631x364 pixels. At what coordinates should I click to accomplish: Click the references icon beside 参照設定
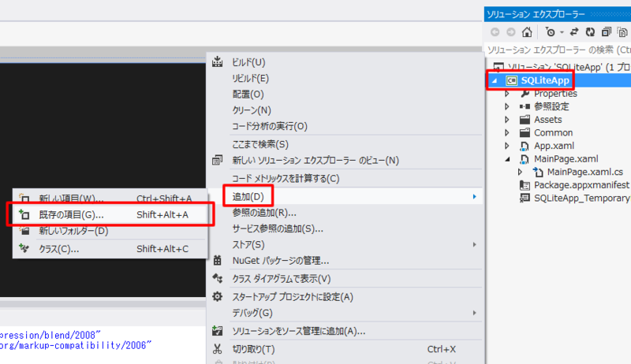(x=525, y=106)
